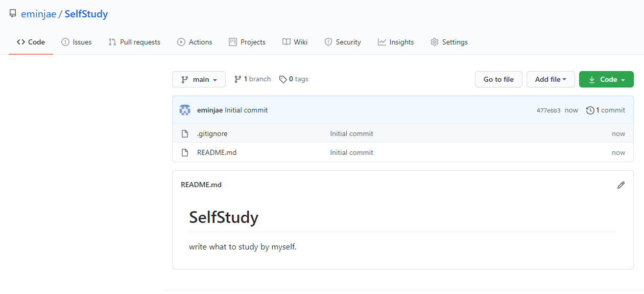Screen dimensions: 644x294
Task: Click the eminjae avatar in commit bar
Action: tap(185, 110)
